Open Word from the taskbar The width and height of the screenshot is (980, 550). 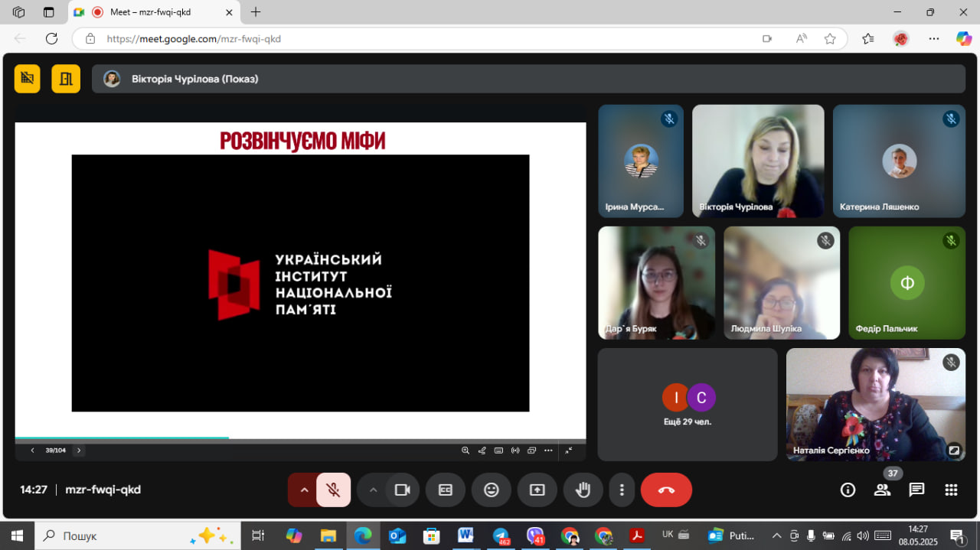[x=465, y=535]
